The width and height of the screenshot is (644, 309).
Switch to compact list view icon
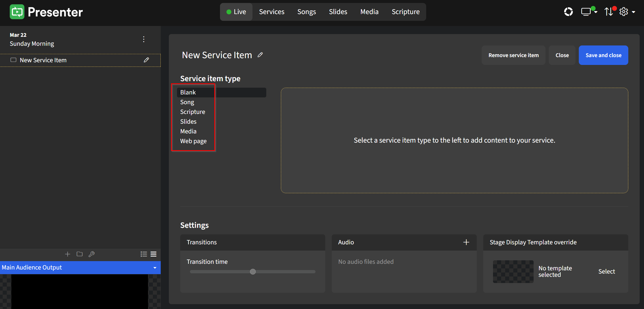pos(153,254)
